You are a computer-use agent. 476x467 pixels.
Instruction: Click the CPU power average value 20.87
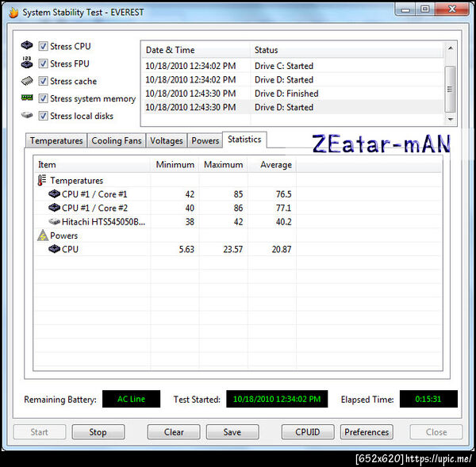coord(282,250)
